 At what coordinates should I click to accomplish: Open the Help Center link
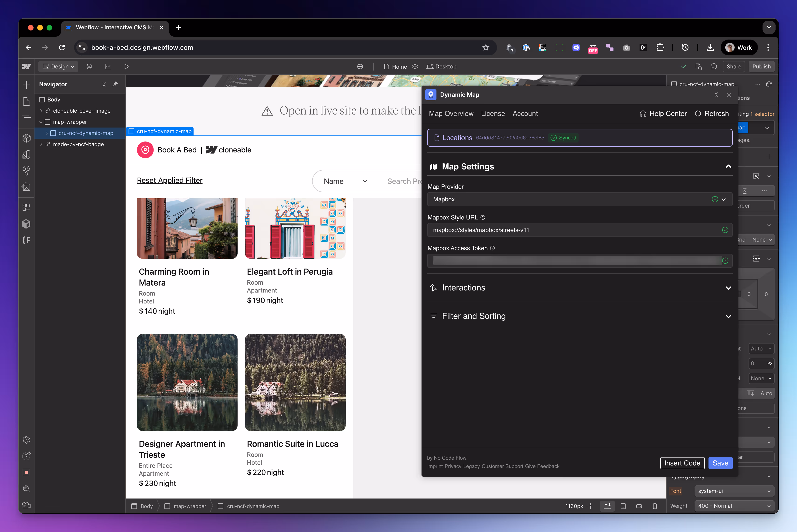pos(663,113)
